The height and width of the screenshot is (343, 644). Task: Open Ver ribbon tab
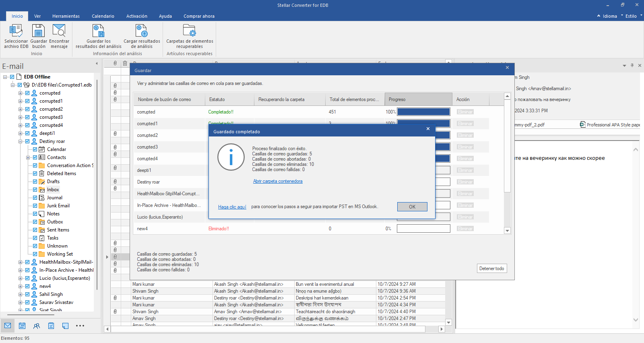click(x=37, y=16)
